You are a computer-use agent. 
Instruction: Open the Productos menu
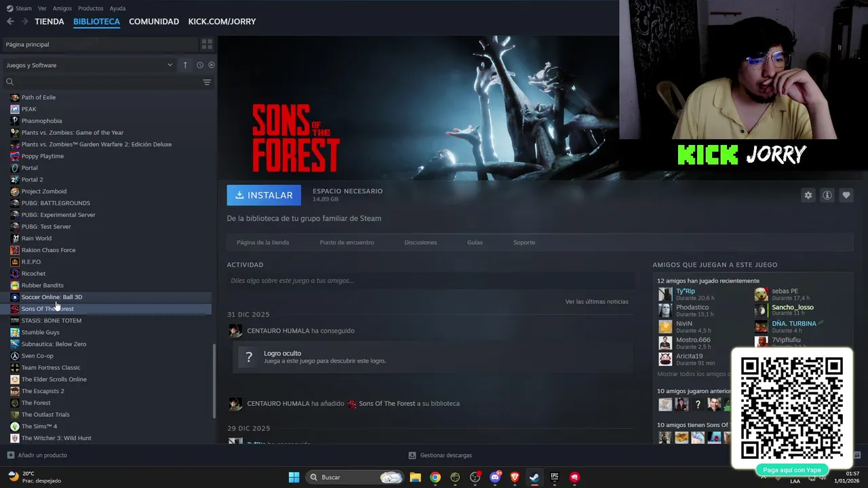point(91,8)
